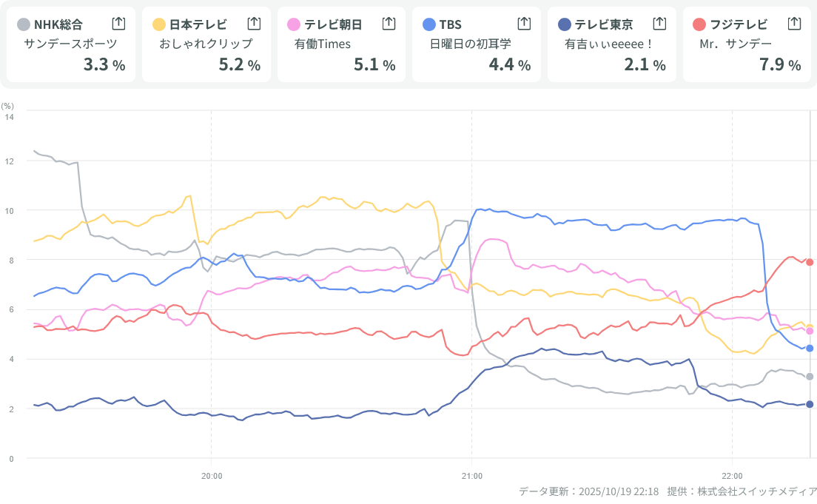Click the 20:00 time axis label

[x=212, y=475]
